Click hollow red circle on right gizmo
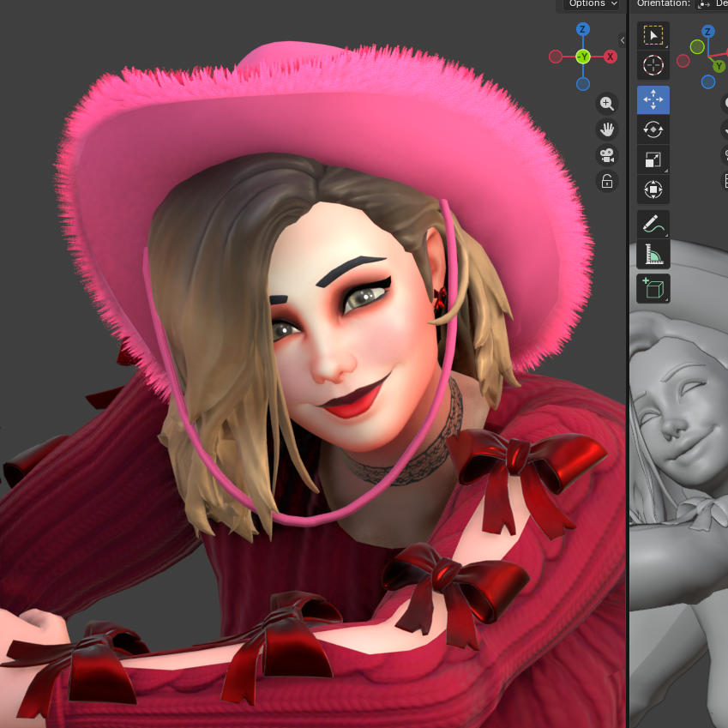728x728 pixels. [x=683, y=61]
